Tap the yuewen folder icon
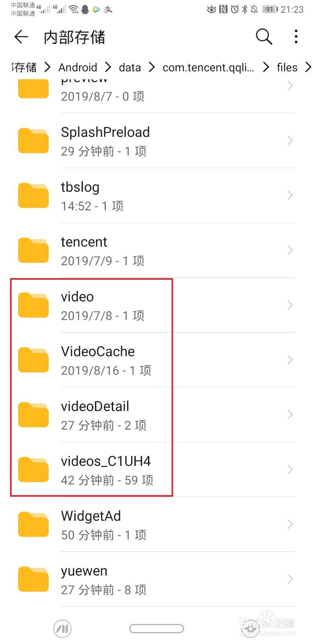 coord(33,579)
